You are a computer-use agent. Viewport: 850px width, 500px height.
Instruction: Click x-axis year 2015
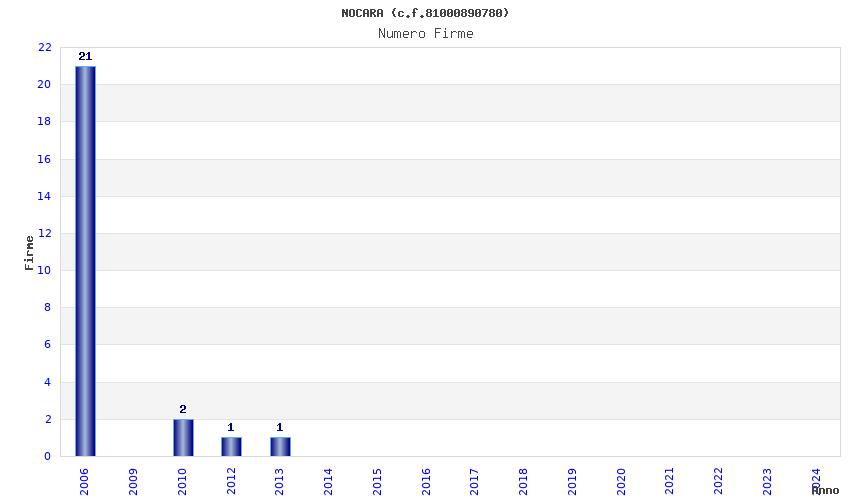pyautogui.click(x=377, y=482)
